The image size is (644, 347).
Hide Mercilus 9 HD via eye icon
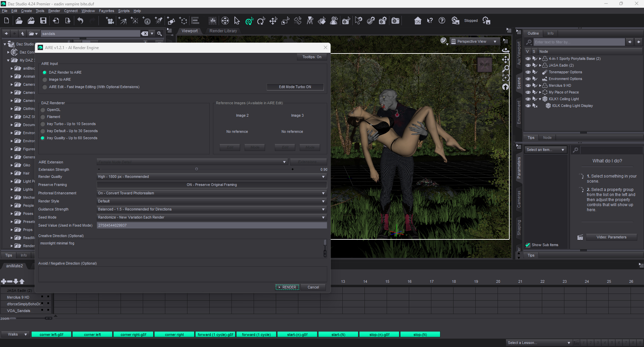click(528, 85)
